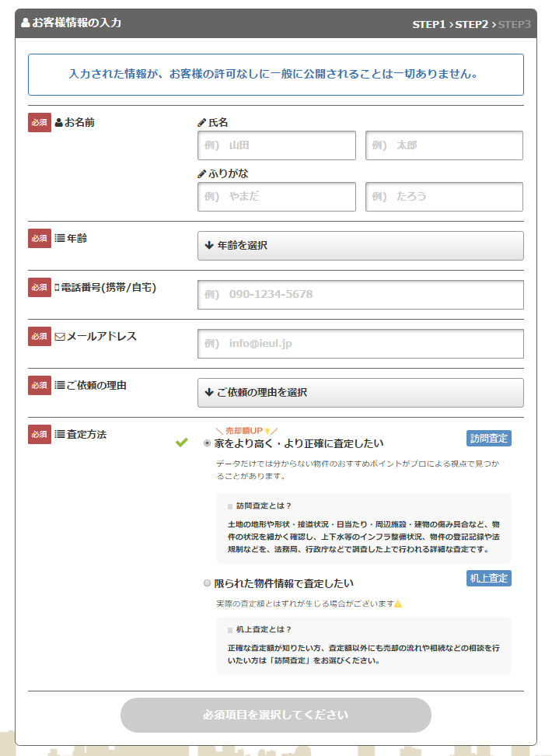Go to STEP1 in the header
Image resolution: width=552 pixels, height=756 pixels.
coord(429,24)
